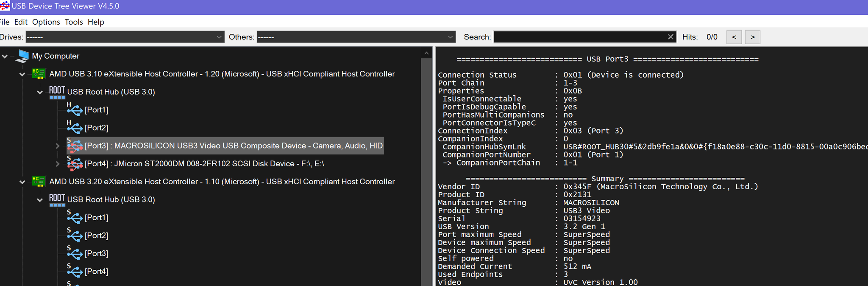The height and width of the screenshot is (286, 868).
Task: Click the 'Hits: 0/0' counter text
Action: [x=700, y=37]
